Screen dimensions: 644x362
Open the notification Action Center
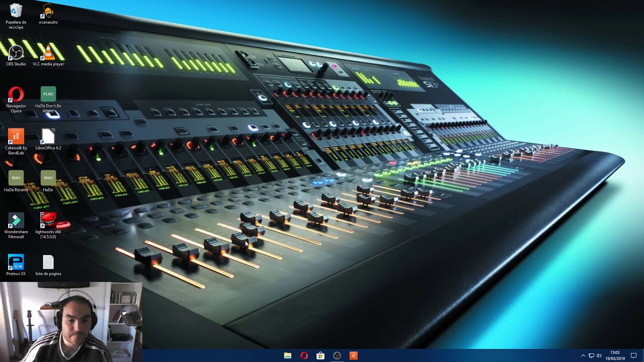633,355
